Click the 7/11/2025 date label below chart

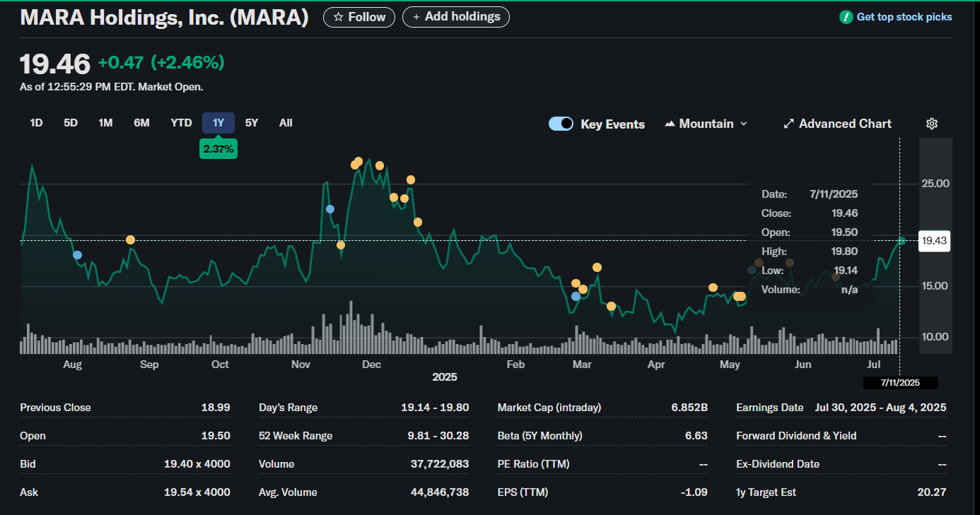click(900, 383)
